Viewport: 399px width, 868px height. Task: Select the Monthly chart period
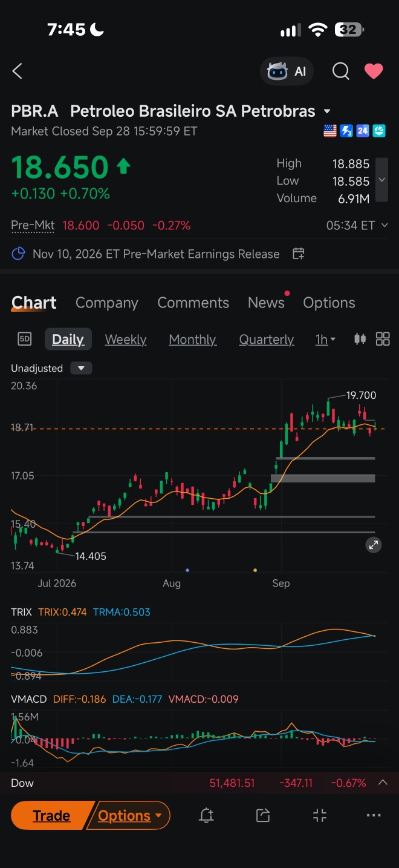point(192,340)
